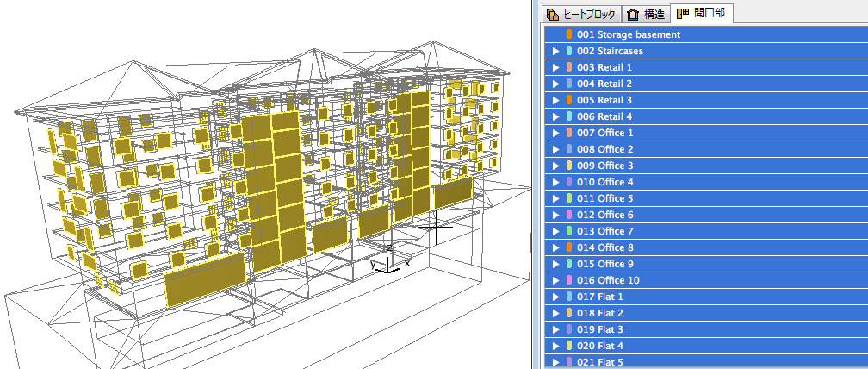The height and width of the screenshot is (369, 868).
Task: Select the 013 Office 7 label
Action: (x=605, y=231)
